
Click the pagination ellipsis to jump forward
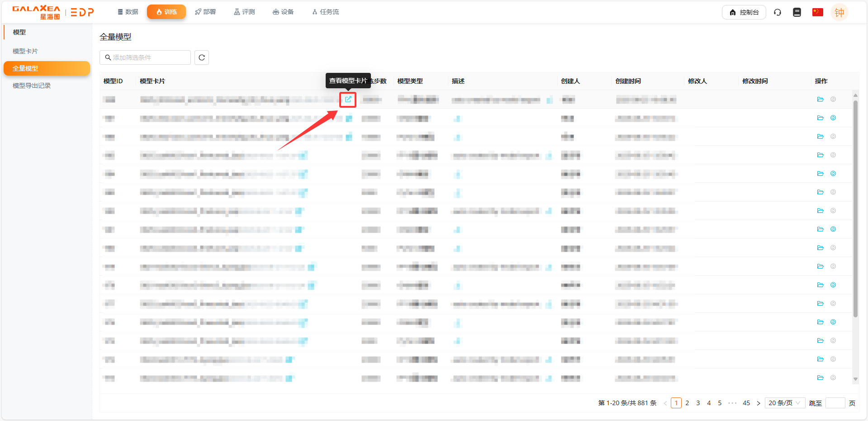(x=732, y=403)
